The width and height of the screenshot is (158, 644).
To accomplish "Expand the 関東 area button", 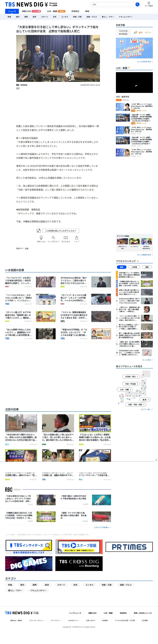I will click(145, 400).
